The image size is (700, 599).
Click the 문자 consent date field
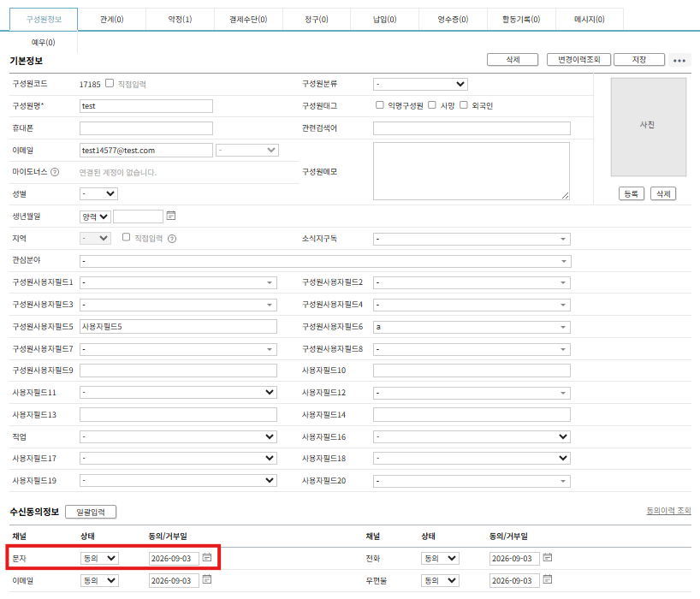pos(174,559)
